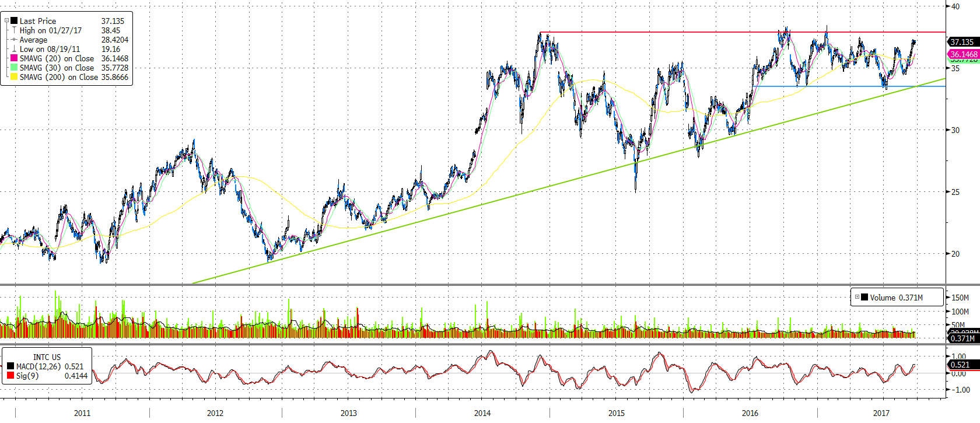Image resolution: width=980 pixels, height=423 pixels.
Task: Click the Average marker icon in legend
Action: [x=14, y=40]
